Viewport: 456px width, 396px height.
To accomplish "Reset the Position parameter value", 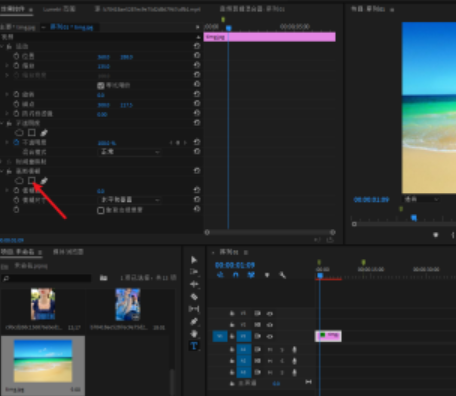I will [x=197, y=56].
